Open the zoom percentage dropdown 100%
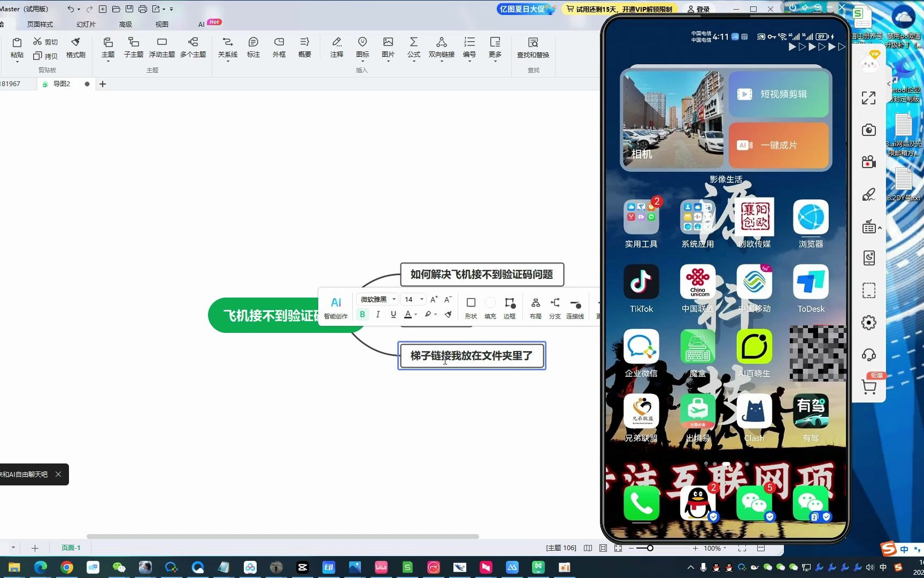 pos(715,548)
